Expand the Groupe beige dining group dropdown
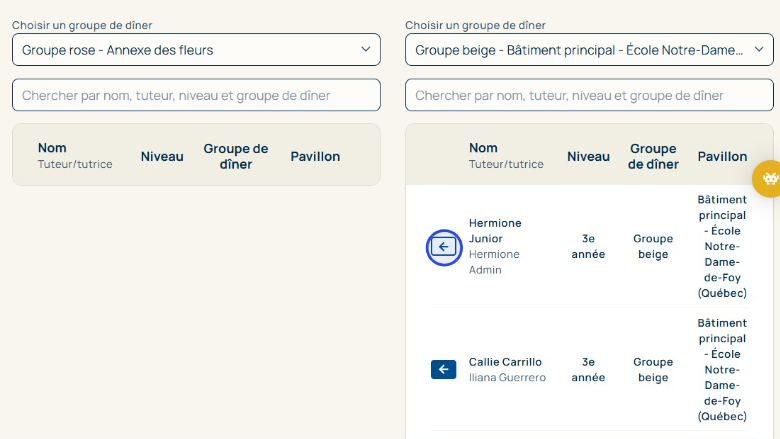 [589, 50]
